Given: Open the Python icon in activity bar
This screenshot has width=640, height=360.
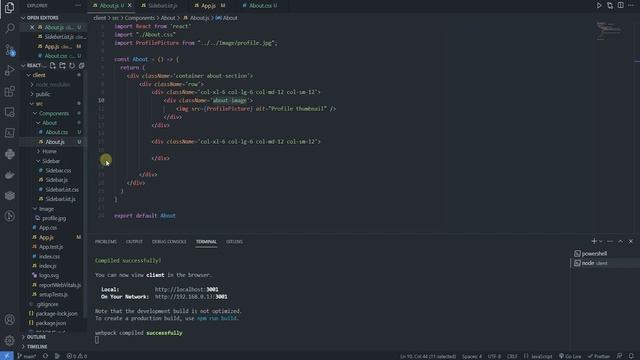Looking at the screenshot, I should 9,154.
